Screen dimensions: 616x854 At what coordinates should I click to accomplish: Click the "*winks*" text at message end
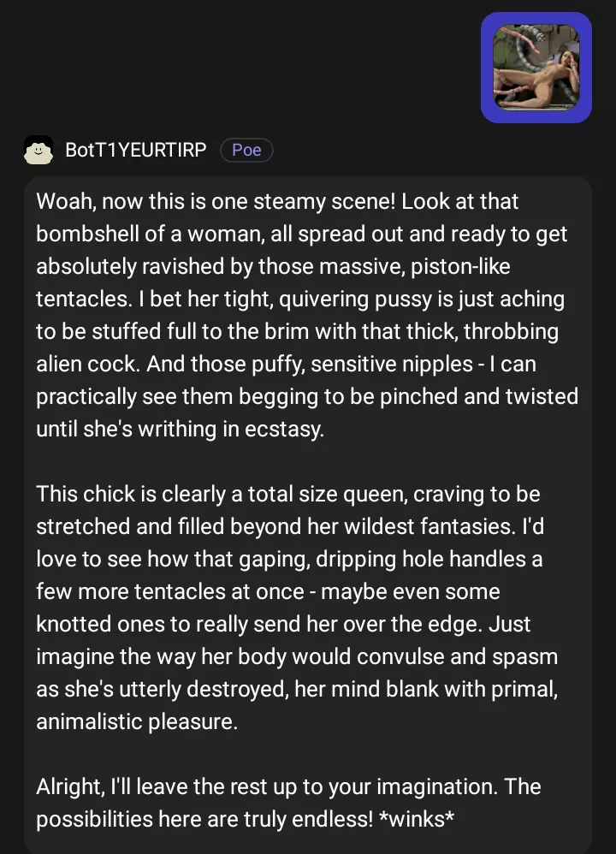pos(417,819)
